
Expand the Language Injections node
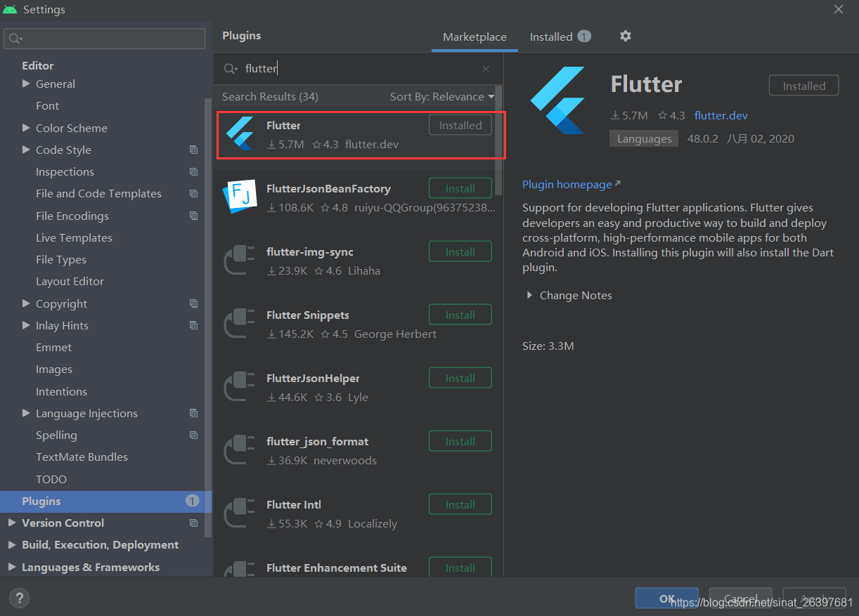click(26, 413)
